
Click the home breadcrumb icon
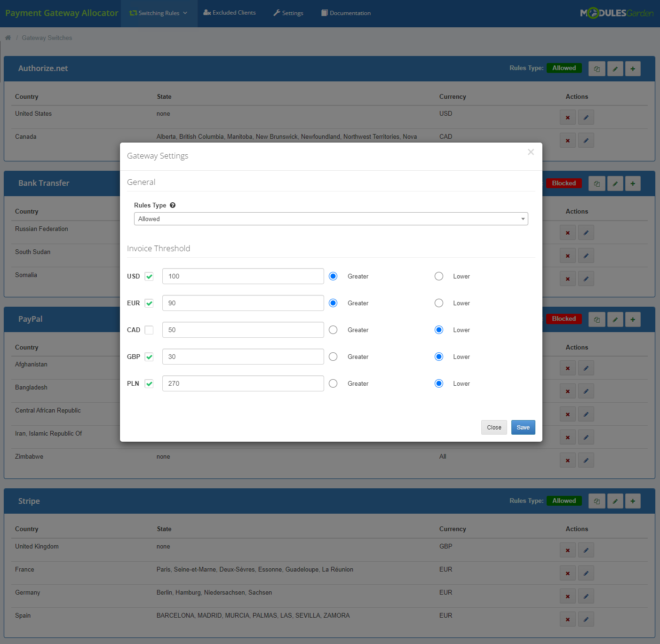click(8, 37)
